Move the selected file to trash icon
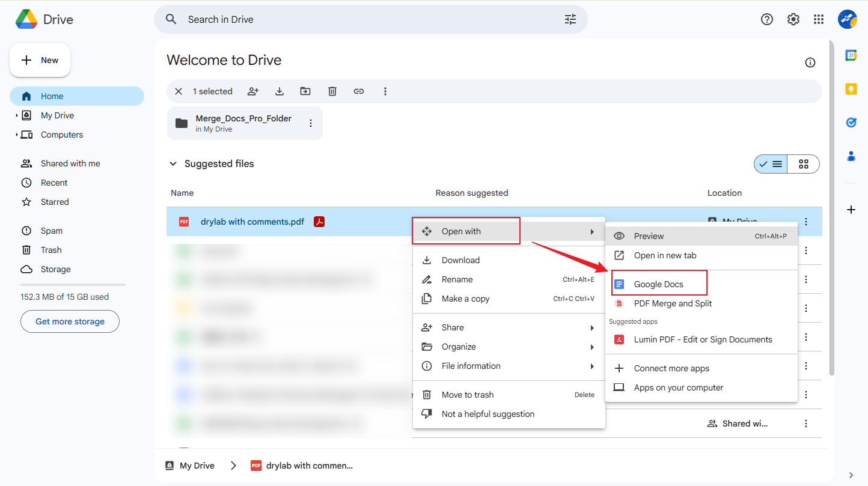This screenshot has height=486, width=868. (x=332, y=91)
